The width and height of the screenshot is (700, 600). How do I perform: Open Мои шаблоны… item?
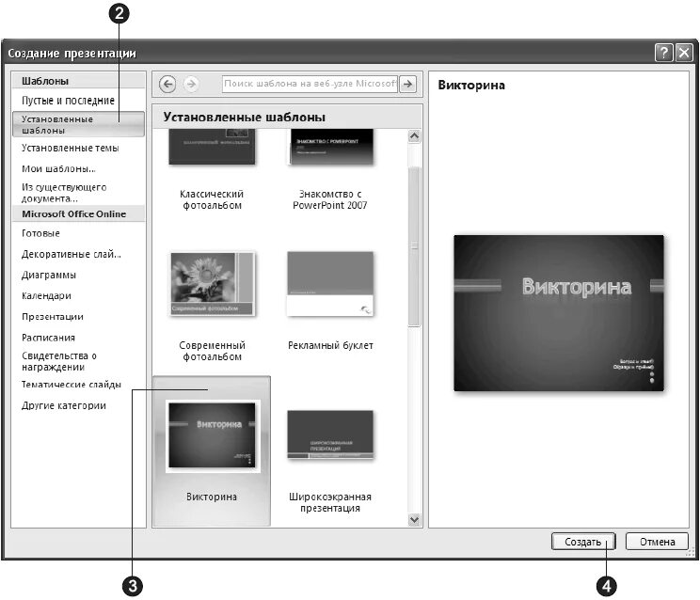point(58,168)
